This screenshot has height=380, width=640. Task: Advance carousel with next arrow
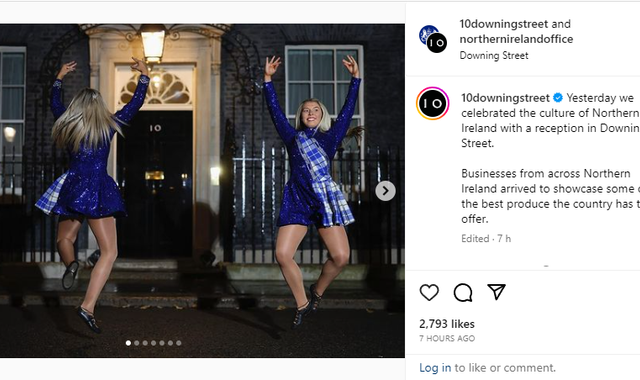[385, 191]
